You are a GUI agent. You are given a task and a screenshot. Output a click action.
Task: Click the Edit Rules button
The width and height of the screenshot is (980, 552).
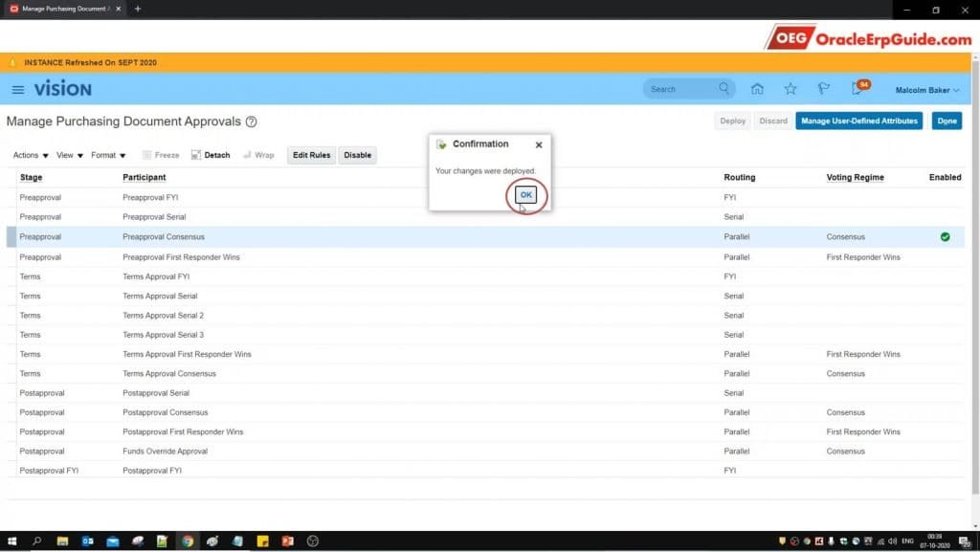[x=311, y=155]
